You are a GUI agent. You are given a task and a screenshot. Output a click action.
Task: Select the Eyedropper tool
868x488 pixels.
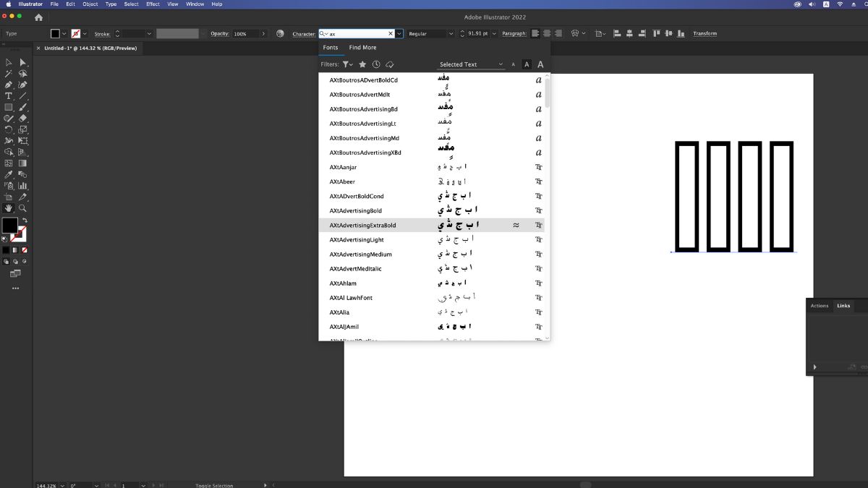(x=9, y=174)
